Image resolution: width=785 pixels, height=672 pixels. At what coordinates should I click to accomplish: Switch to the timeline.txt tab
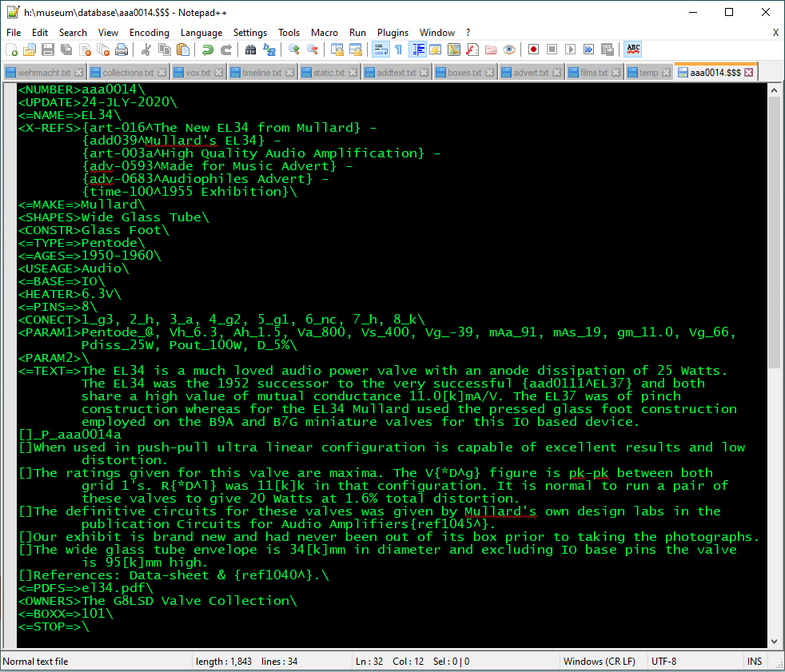tap(262, 73)
